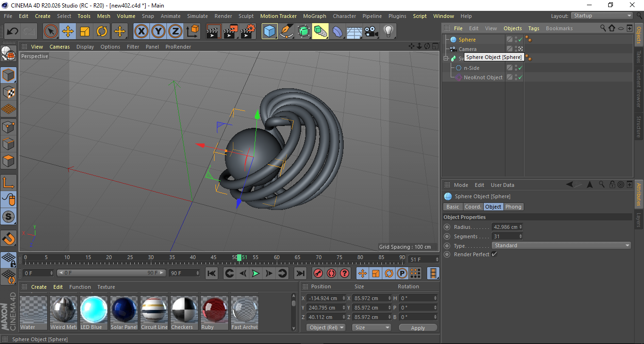
Task: Select the NeoKnot Object row
Action: pyautogui.click(x=483, y=77)
